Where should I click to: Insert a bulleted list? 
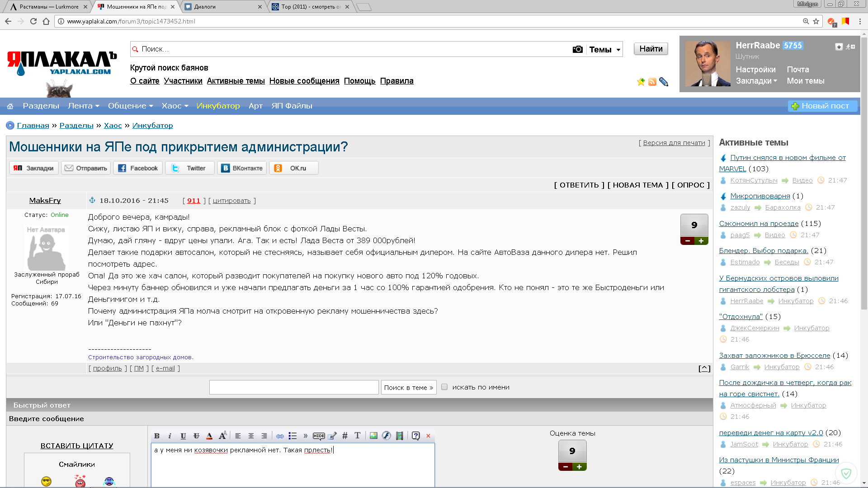(292, 436)
